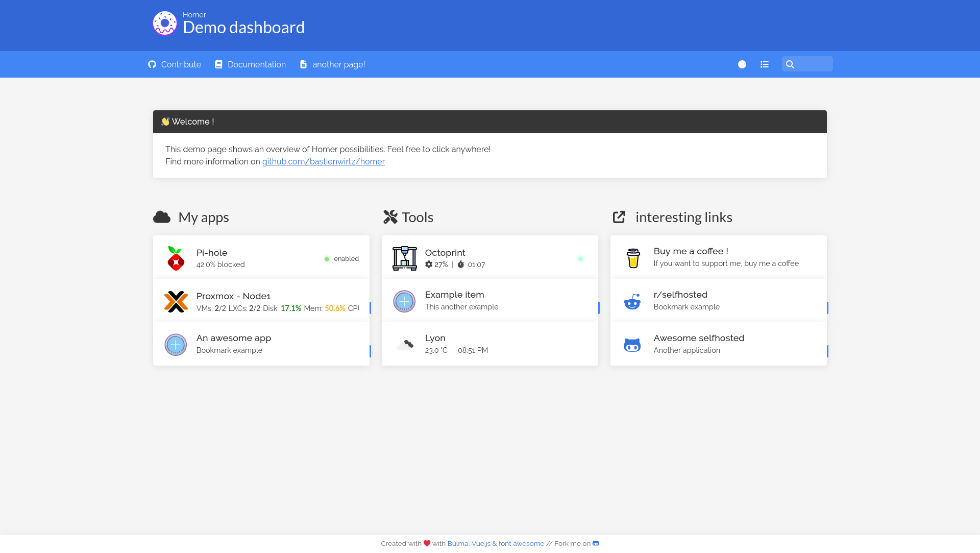This screenshot has height=553, width=980.
Task: Click the search magnifier icon
Action: (x=790, y=64)
